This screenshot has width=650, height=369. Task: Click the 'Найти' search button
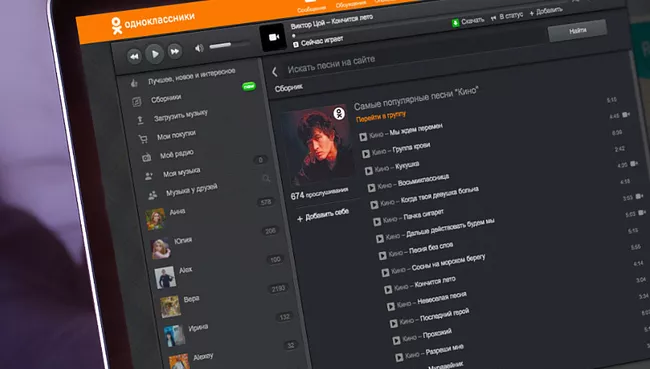click(577, 30)
